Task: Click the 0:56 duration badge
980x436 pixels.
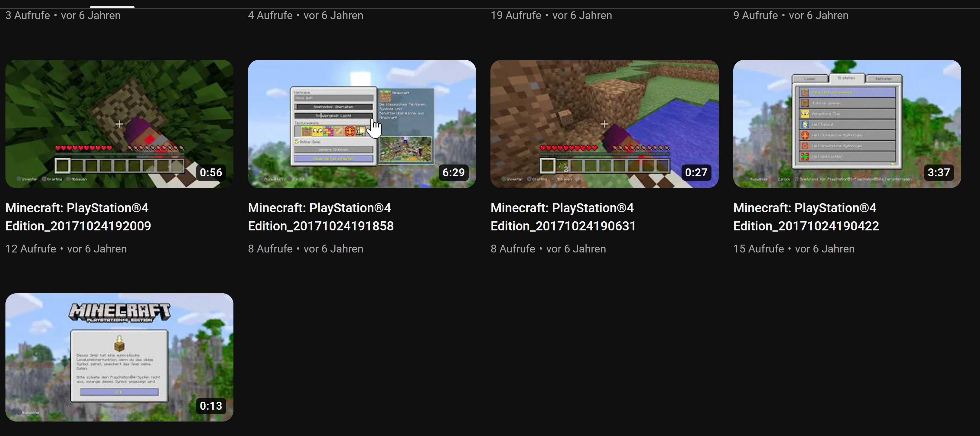Action: pyautogui.click(x=211, y=172)
